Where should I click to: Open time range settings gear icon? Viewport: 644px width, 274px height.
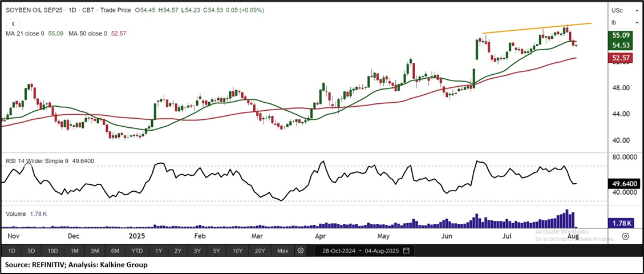coord(301,251)
